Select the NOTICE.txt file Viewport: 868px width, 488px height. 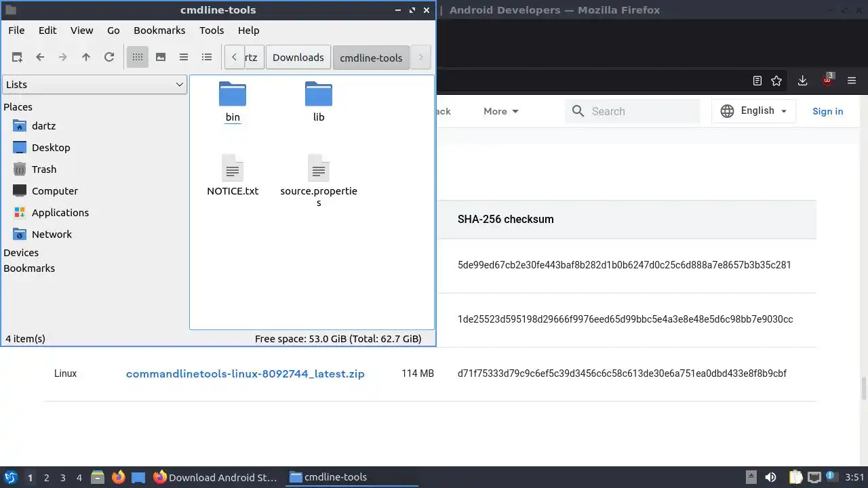[233, 175]
